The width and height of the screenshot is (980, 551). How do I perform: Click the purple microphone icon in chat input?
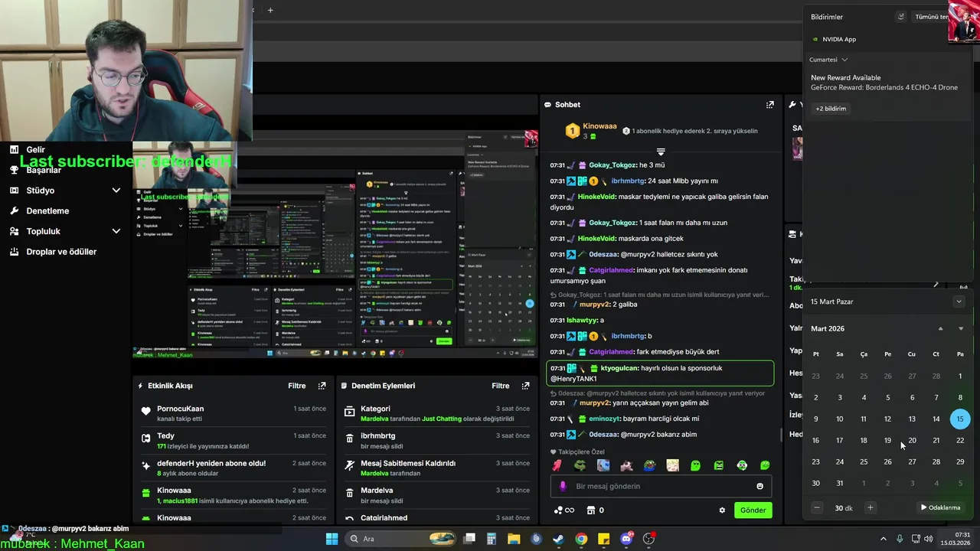click(563, 486)
